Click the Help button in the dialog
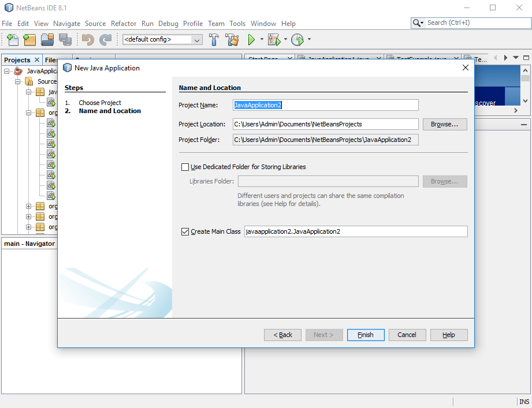This screenshot has width=532, height=408. (x=449, y=335)
